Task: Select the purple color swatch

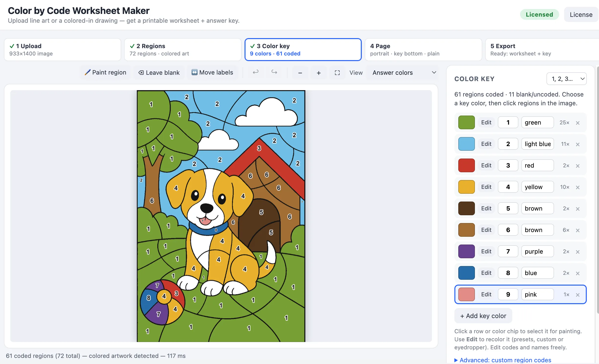Action: (x=466, y=251)
